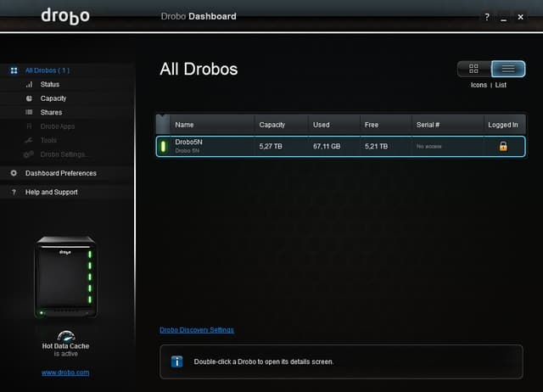
Task: Open Help and Support
Action: (x=52, y=193)
